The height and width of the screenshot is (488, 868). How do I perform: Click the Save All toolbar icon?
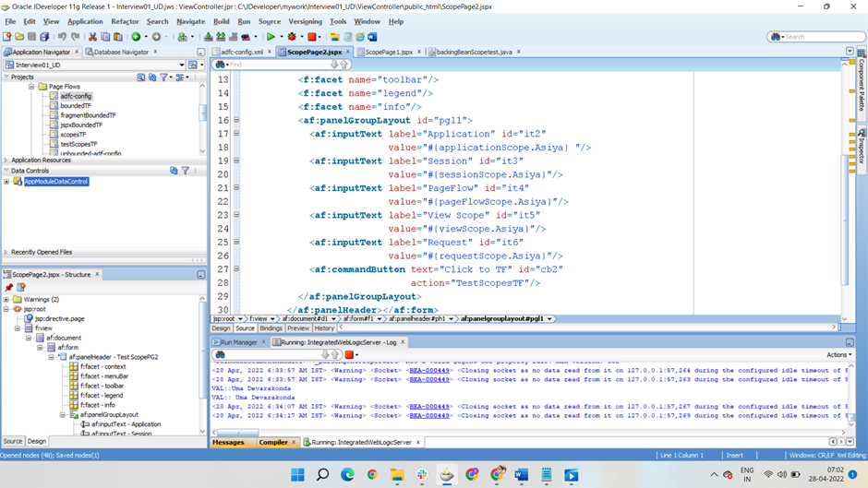point(44,37)
